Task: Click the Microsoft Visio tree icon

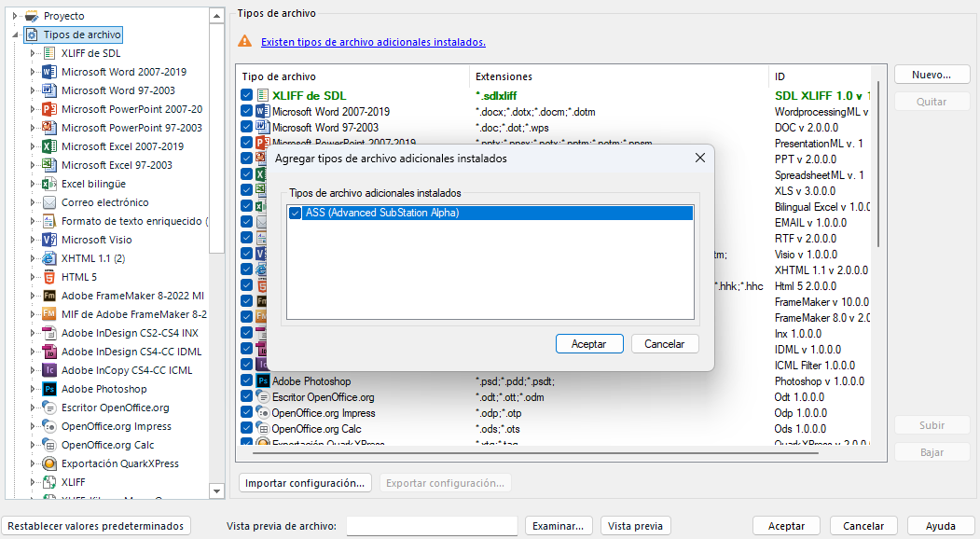Action: 49,240
